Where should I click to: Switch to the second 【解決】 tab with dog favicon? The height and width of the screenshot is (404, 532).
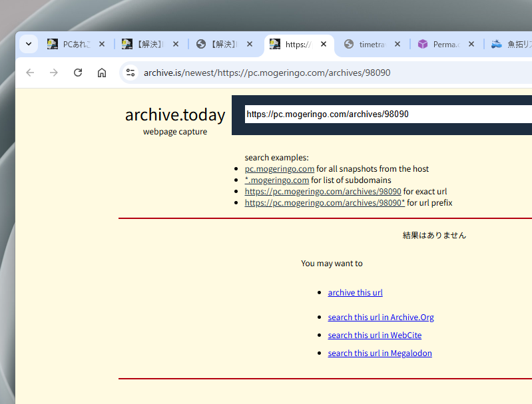click(150, 44)
